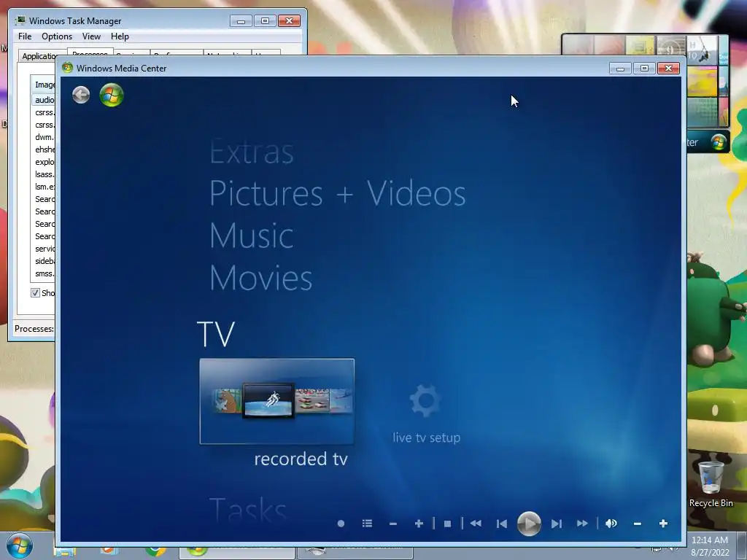Go back using the Media Center back arrow
Screen dimensions: 747x560
(81, 95)
